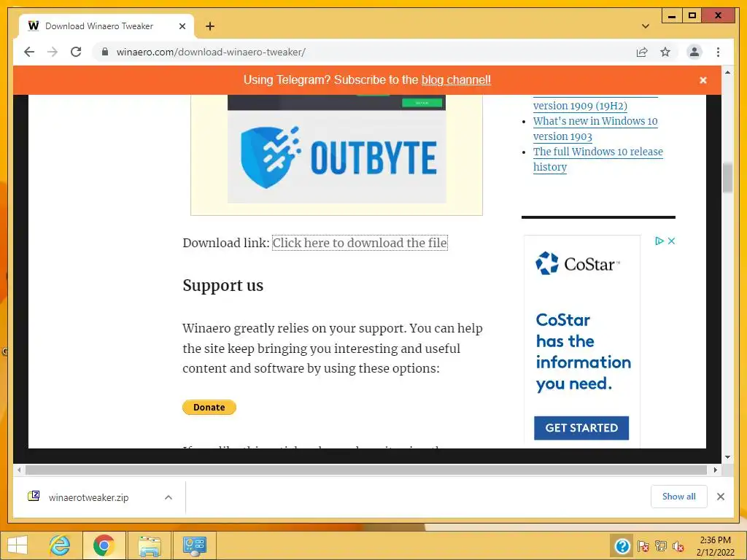Select the Download Winaero Tweaker tab
747x560 pixels.
click(x=107, y=26)
